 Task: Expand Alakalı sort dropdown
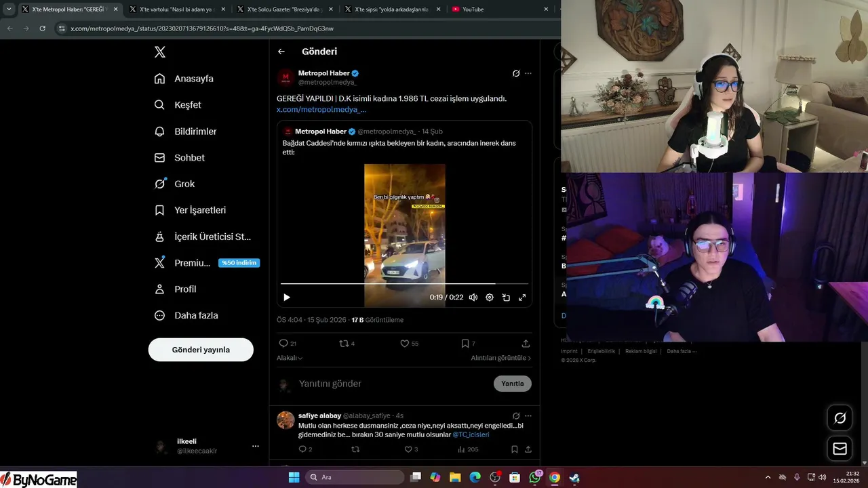(290, 358)
